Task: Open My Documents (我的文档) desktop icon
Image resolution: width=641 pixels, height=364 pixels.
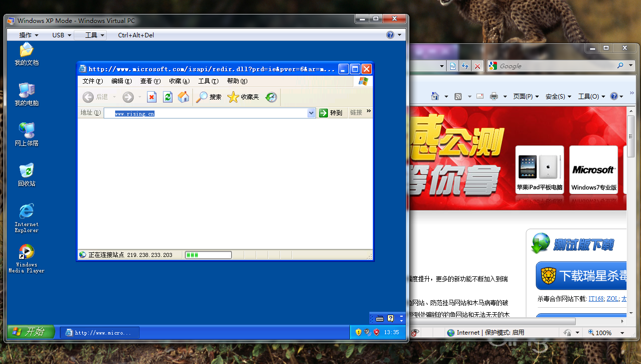Action: coord(26,54)
